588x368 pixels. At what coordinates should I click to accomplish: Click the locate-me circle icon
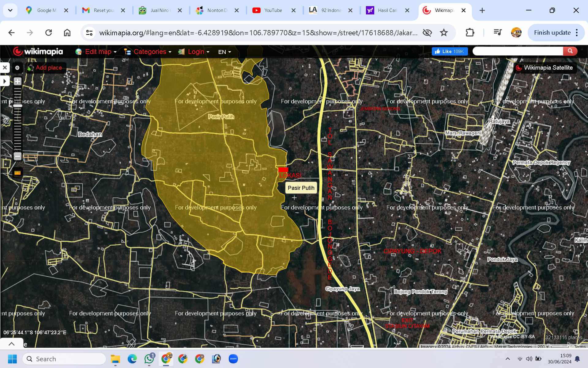(17, 68)
